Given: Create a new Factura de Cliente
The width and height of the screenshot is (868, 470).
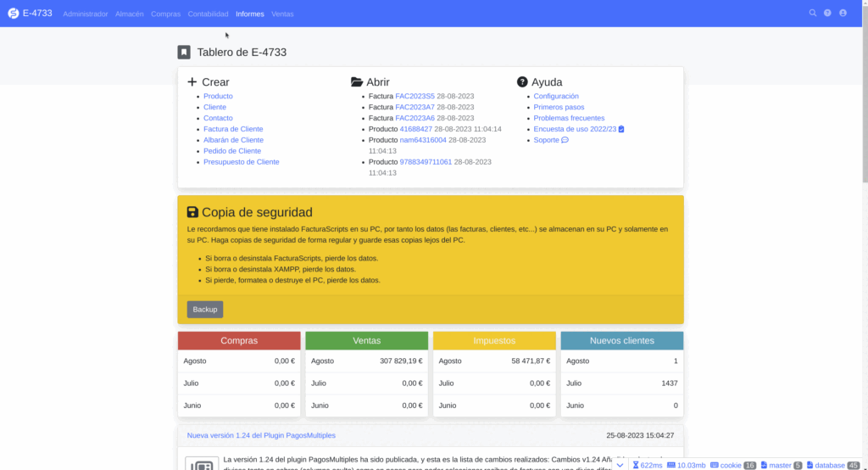Looking at the screenshot, I should (233, 129).
